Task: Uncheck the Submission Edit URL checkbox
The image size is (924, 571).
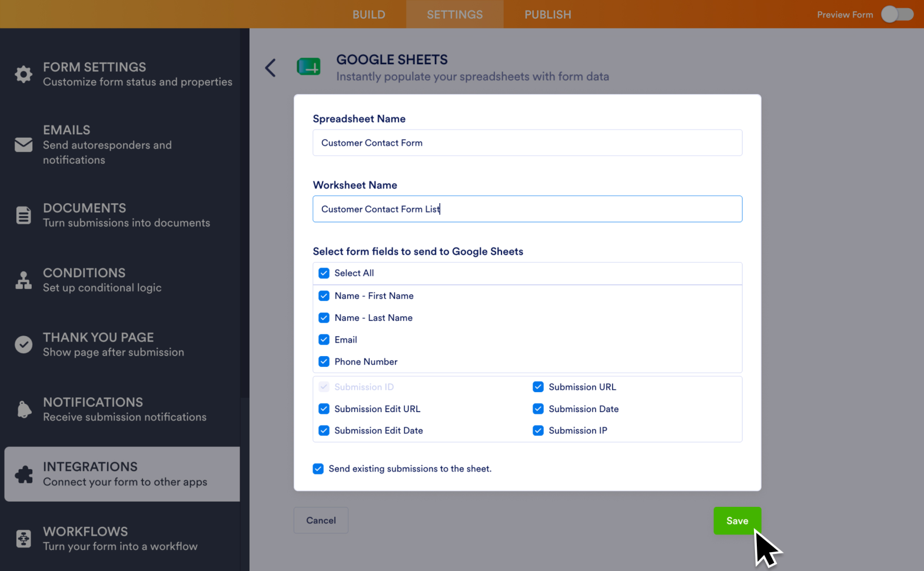Action: coord(324,409)
